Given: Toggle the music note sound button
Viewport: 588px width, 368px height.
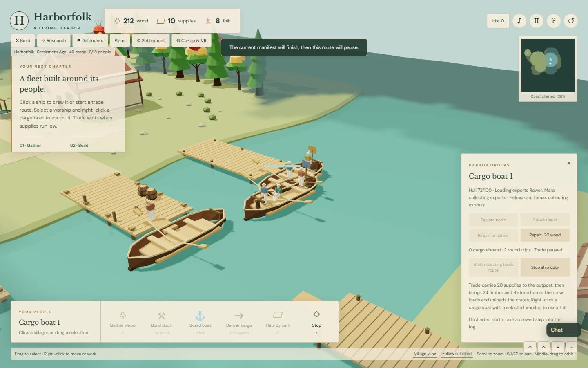Looking at the screenshot, I should [519, 21].
